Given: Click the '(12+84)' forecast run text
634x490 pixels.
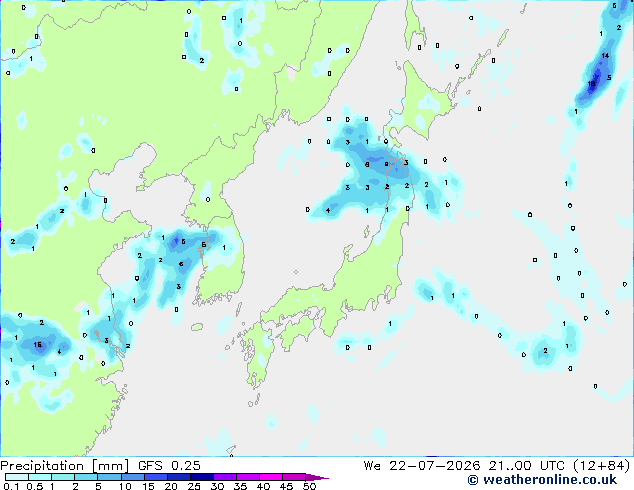Looking at the screenshot, I should click(x=601, y=466).
